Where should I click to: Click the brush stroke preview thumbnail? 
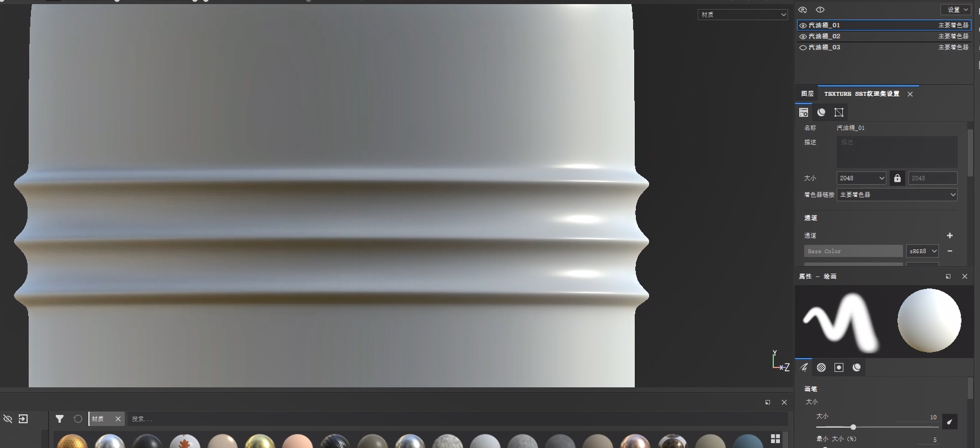[x=841, y=322]
